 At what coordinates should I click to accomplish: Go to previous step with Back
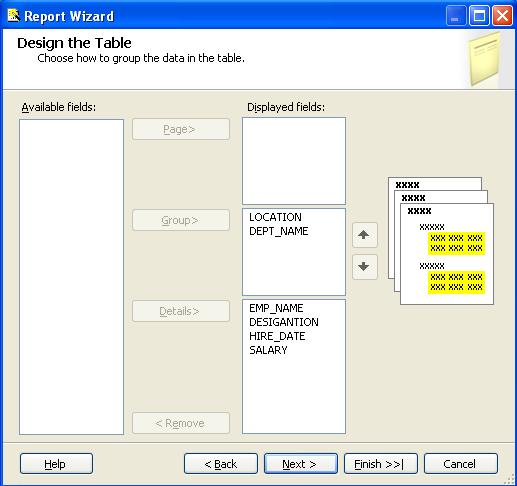pos(221,464)
